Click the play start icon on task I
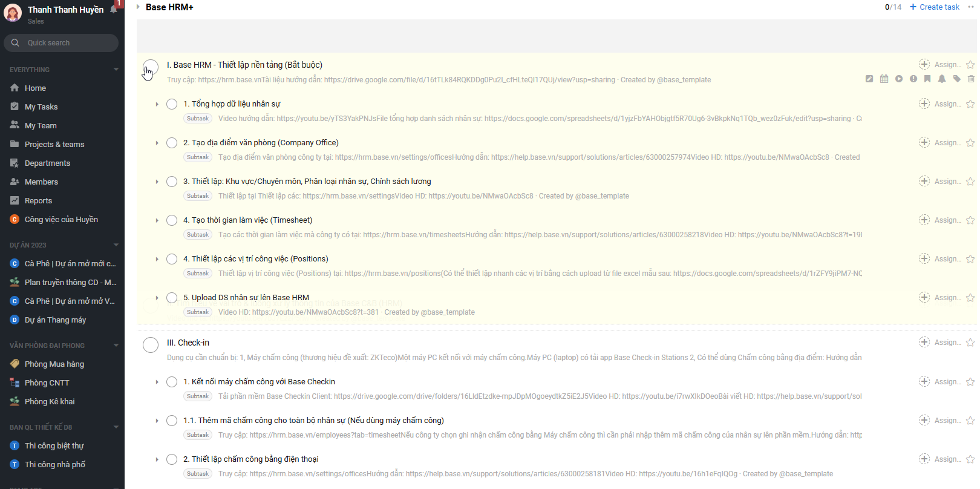 [x=899, y=79]
